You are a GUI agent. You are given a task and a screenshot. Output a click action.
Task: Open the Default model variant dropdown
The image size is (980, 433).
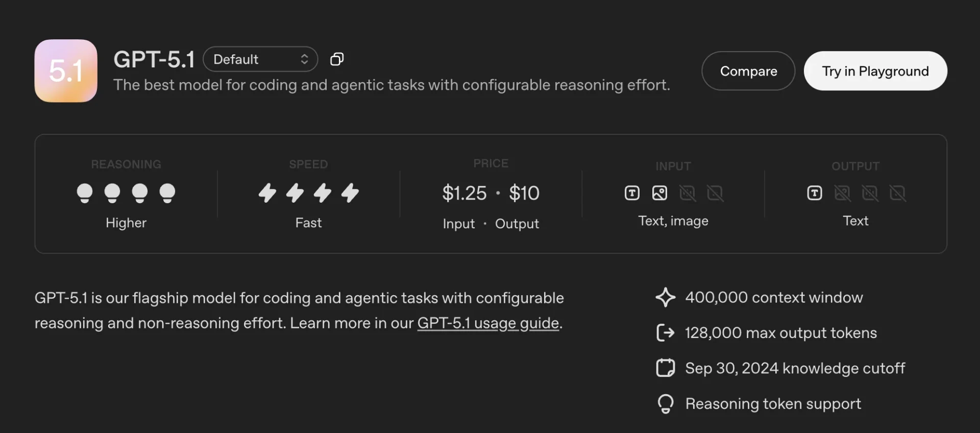(260, 59)
